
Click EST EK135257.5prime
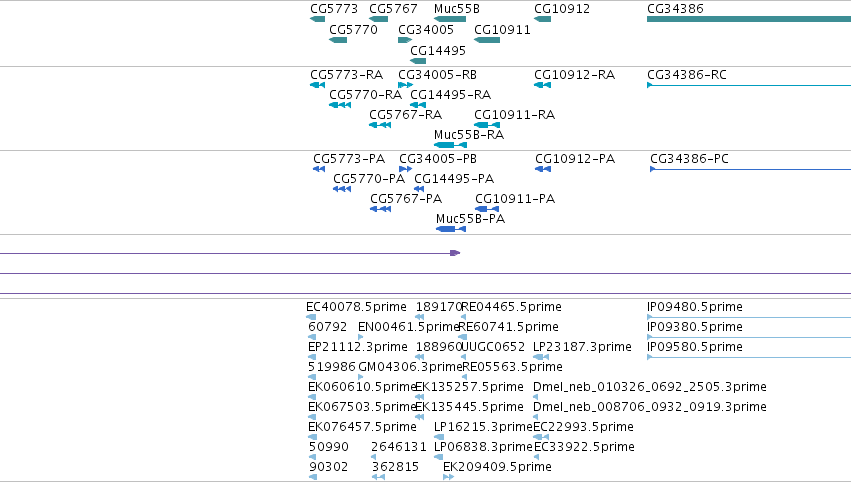pos(469,387)
